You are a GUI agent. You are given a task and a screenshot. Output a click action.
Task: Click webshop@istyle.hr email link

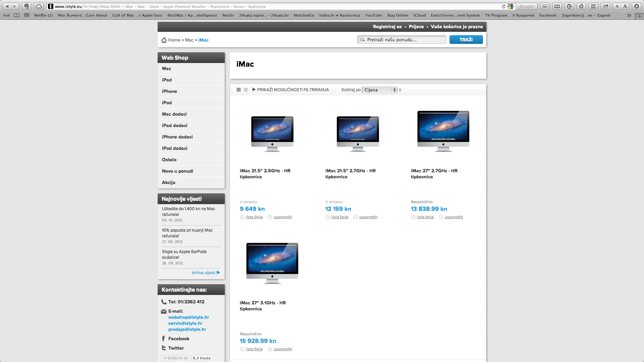click(189, 317)
